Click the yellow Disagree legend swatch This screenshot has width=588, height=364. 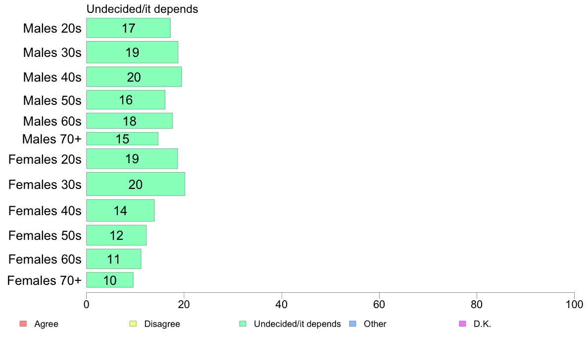pyautogui.click(x=133, y=323)
